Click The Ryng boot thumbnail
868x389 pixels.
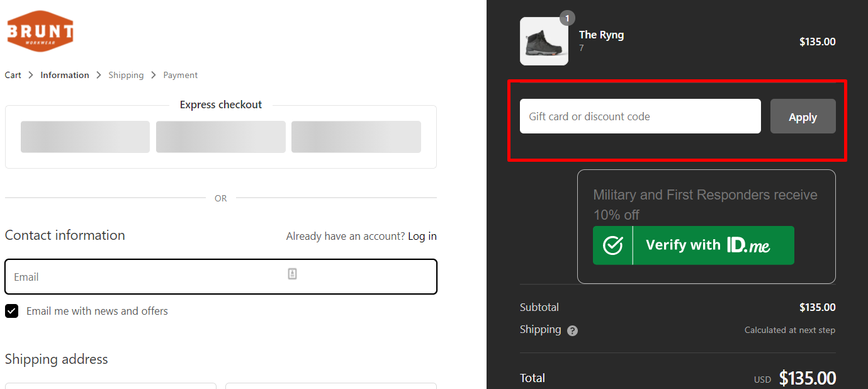[544, 42]
